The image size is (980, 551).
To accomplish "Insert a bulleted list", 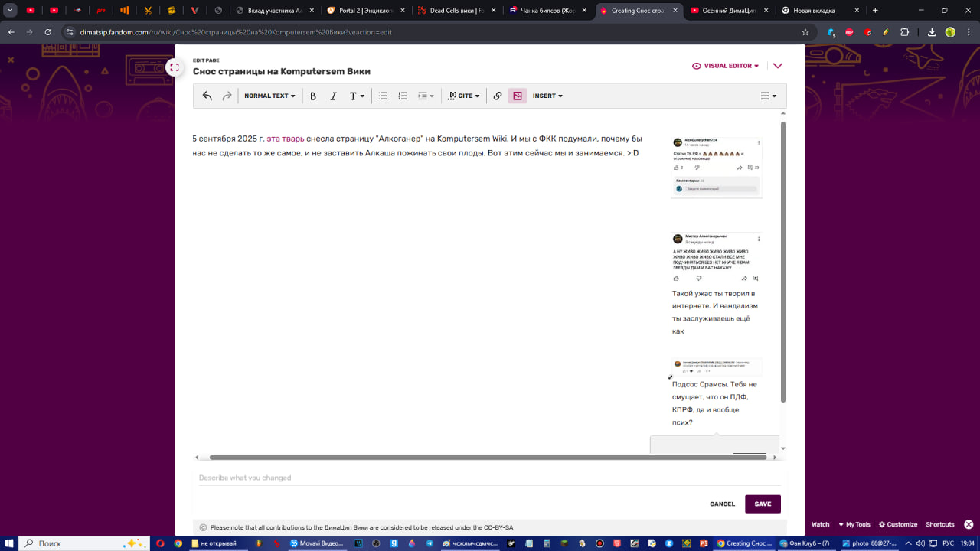I will click(383, 96).
